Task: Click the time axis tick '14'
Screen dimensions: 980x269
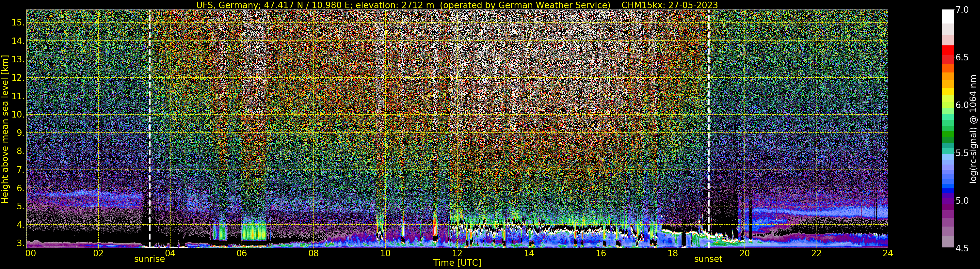Action: 529,253
